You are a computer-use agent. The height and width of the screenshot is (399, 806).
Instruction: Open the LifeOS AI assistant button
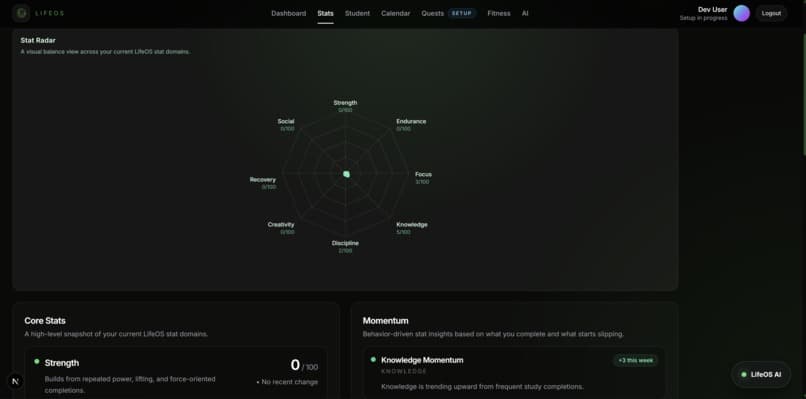tap(761, 374)
